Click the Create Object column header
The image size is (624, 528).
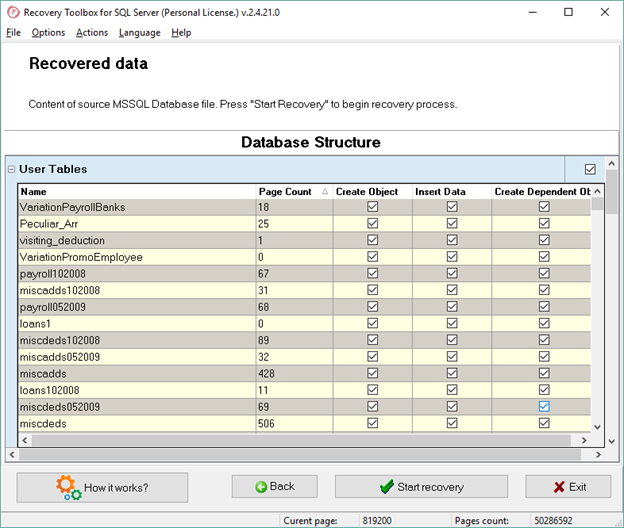click(372, 192)
